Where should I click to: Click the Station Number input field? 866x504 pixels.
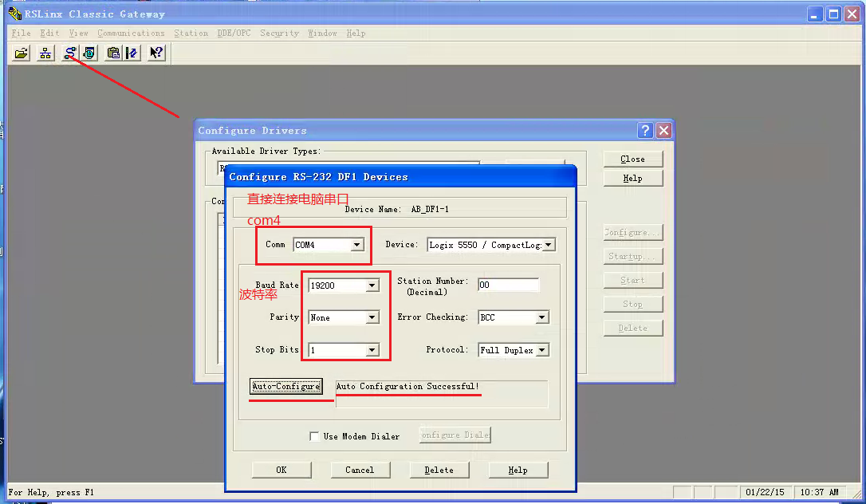click(508, 285)
